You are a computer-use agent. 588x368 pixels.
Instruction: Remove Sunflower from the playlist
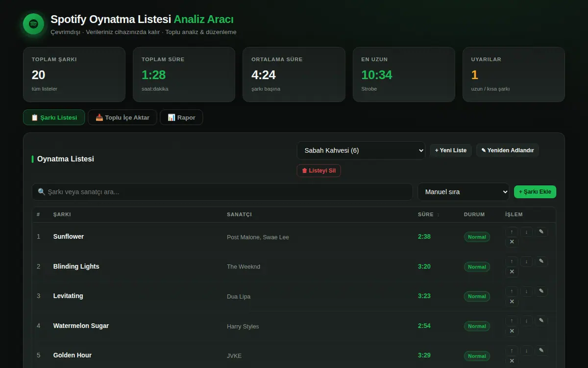click(512, 242)
